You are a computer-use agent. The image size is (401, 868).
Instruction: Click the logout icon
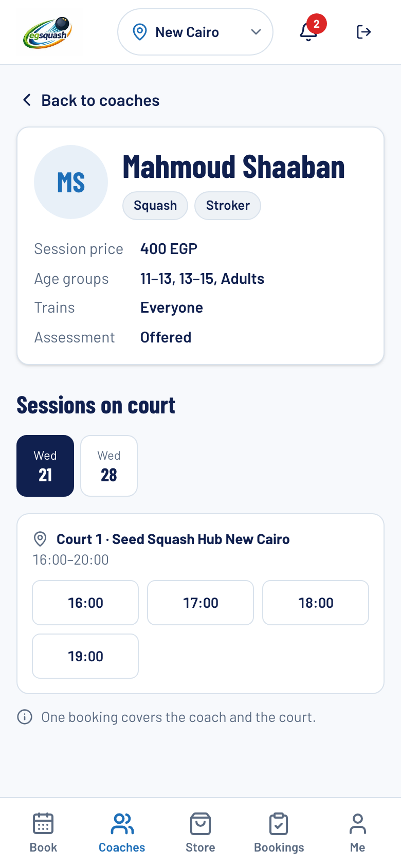coord(363,32)
